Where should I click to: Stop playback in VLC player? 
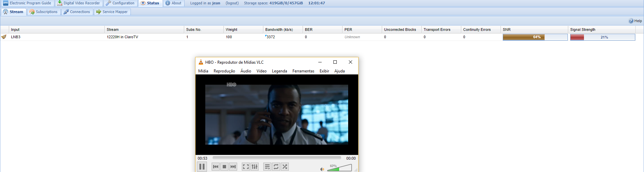coord(224,167)
